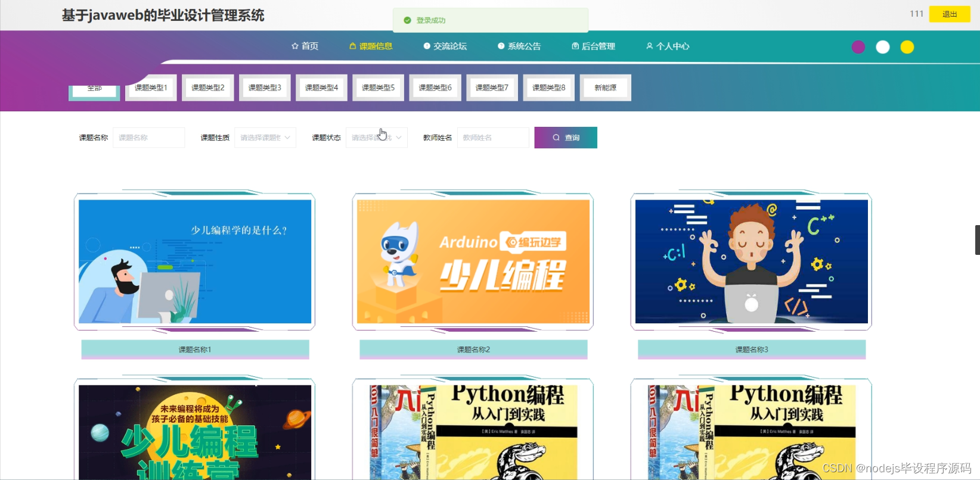
Task: Filter by 课题类型5
Action: click(x=379, y=88)
